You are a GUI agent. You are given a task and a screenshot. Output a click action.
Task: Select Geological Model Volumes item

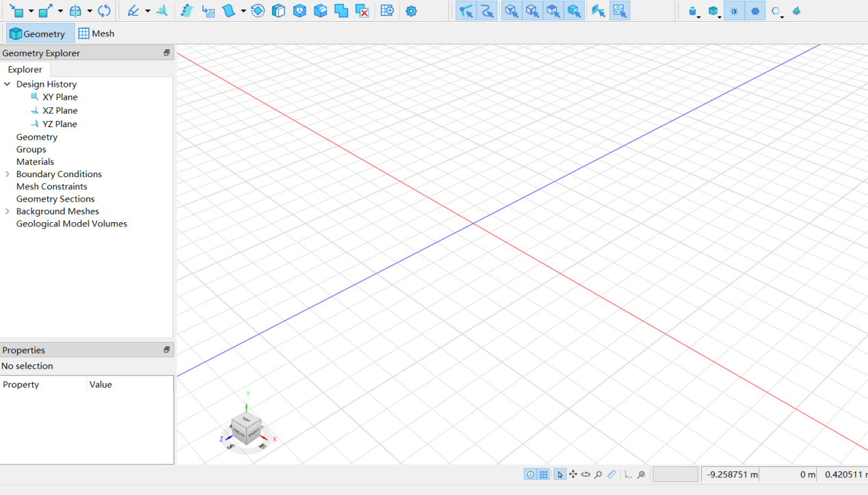point(72,224)
